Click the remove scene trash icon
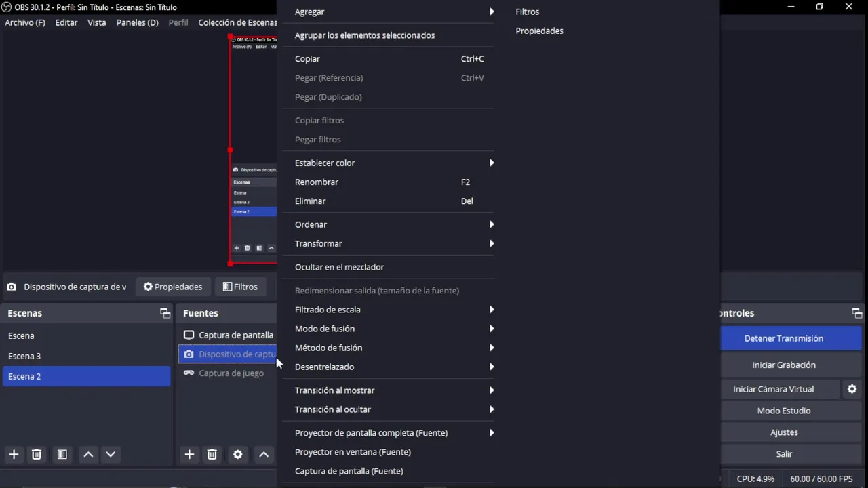 [x=37, y=454]
